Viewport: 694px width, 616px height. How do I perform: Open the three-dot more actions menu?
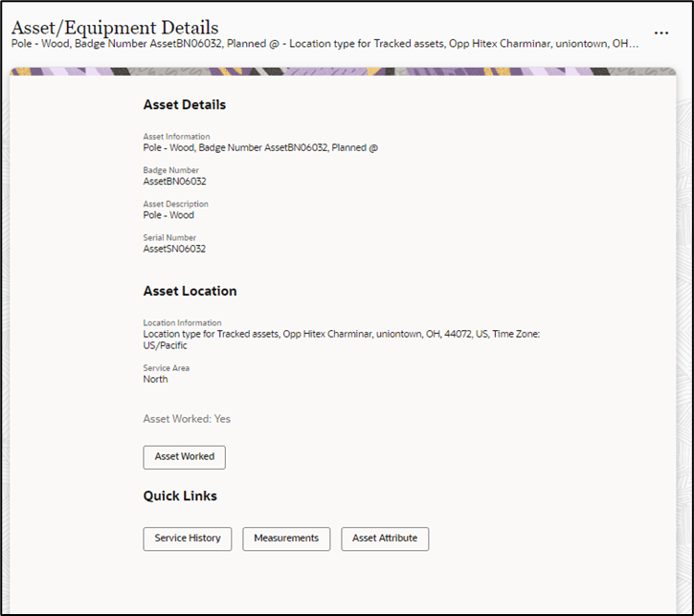[x=661, y=33]
